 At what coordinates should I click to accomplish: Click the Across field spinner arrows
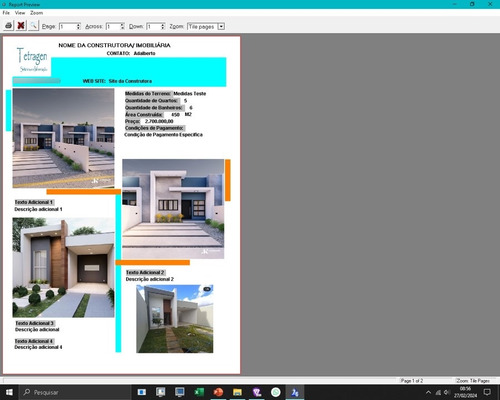[x=122, y=26]
